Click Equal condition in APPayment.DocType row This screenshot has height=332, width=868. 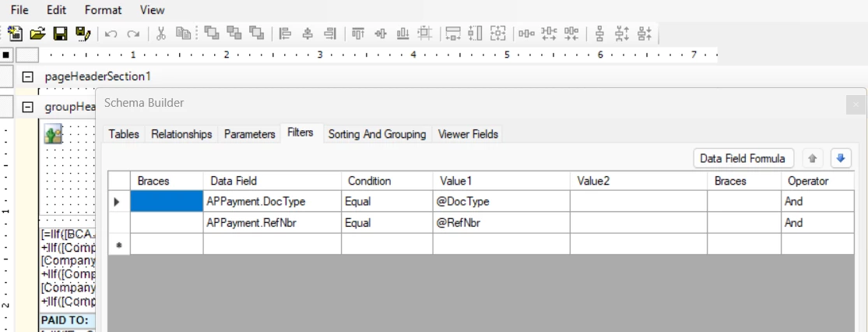click(387, 202)
